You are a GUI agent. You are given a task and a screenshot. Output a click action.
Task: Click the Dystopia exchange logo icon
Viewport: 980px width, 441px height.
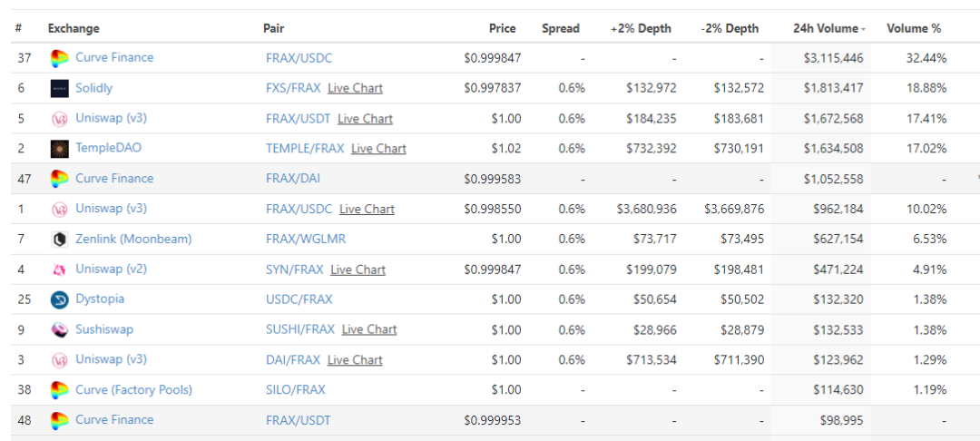point(59,299)
